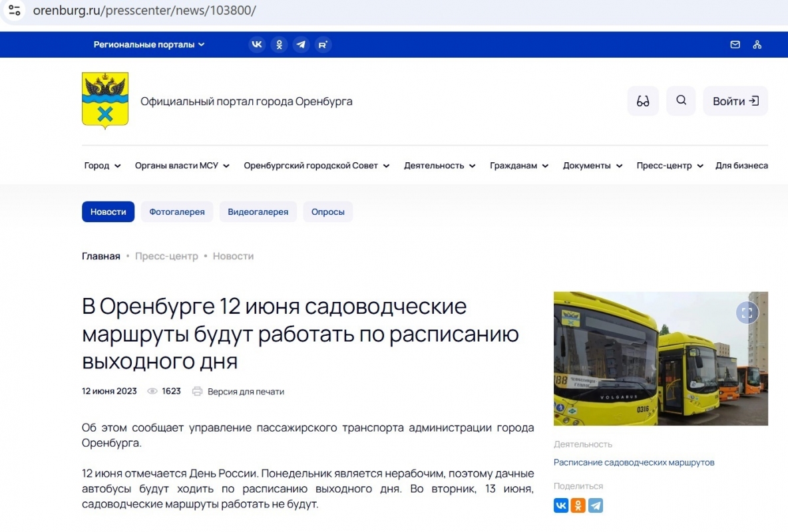Viewport: 788px width, 532px height.
Task: Expand the article image to fullscreen
Action: pyautogui.click(x=747, y=313)
